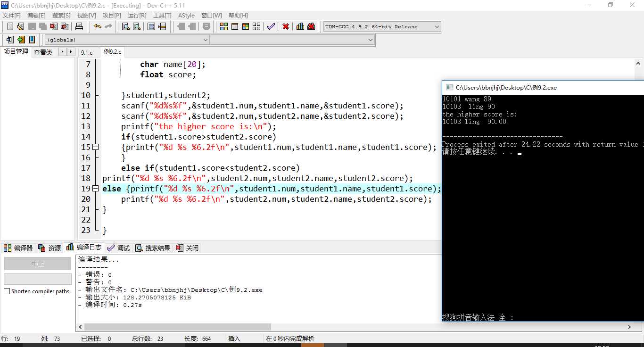Image resolution: width=644 pixels, height=347 pixels.
Task: Open the 编译器 bottom tab
Action: pyautogui.click(x=19, y=248)
